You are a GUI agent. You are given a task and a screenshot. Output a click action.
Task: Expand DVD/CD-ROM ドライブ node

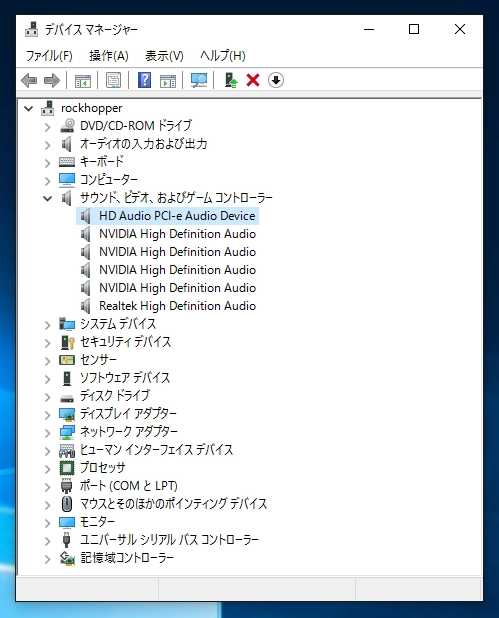coord(48,127)
